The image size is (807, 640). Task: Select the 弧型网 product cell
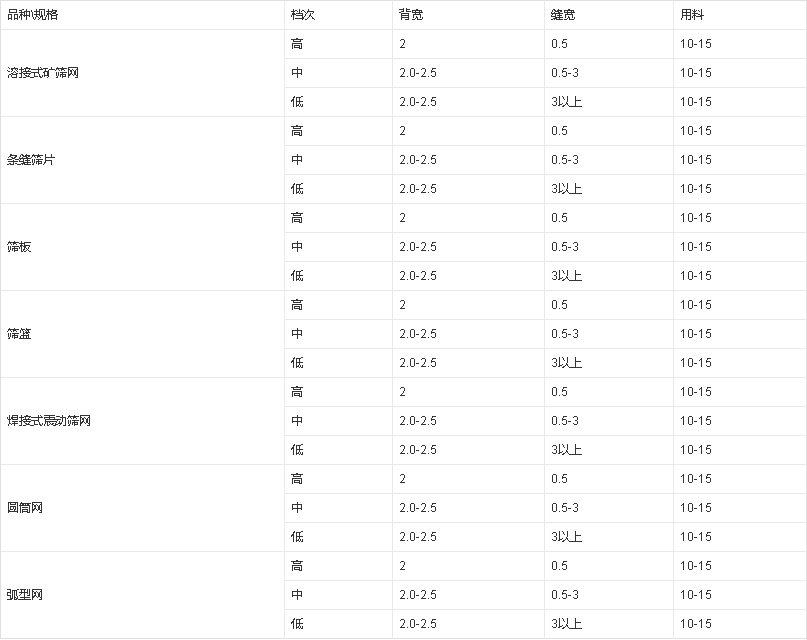24,595
